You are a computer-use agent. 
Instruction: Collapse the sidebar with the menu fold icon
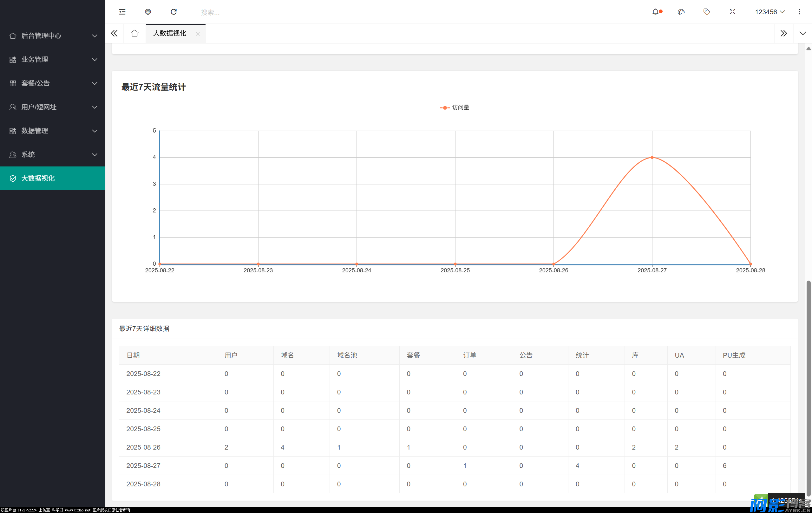pos(122,12)
